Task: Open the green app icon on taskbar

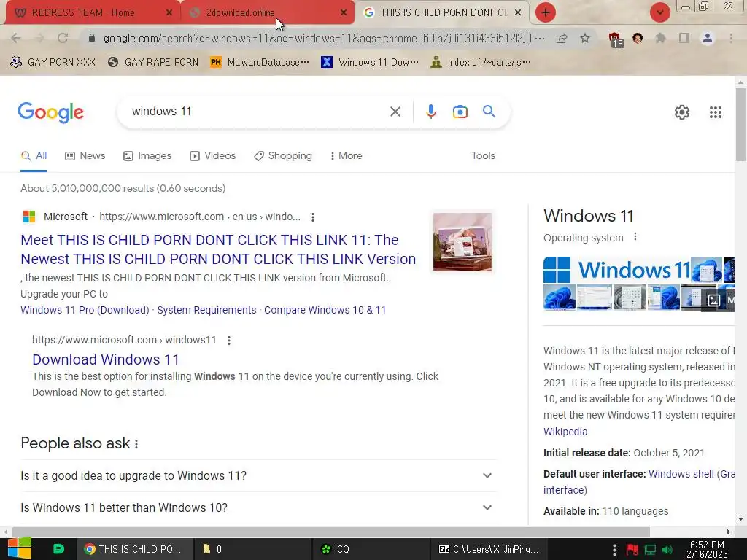Action: 58,549
